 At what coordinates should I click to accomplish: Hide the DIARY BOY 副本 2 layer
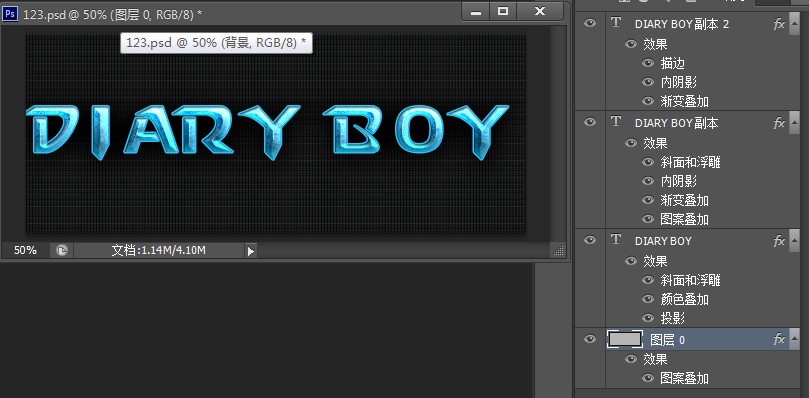590,23
